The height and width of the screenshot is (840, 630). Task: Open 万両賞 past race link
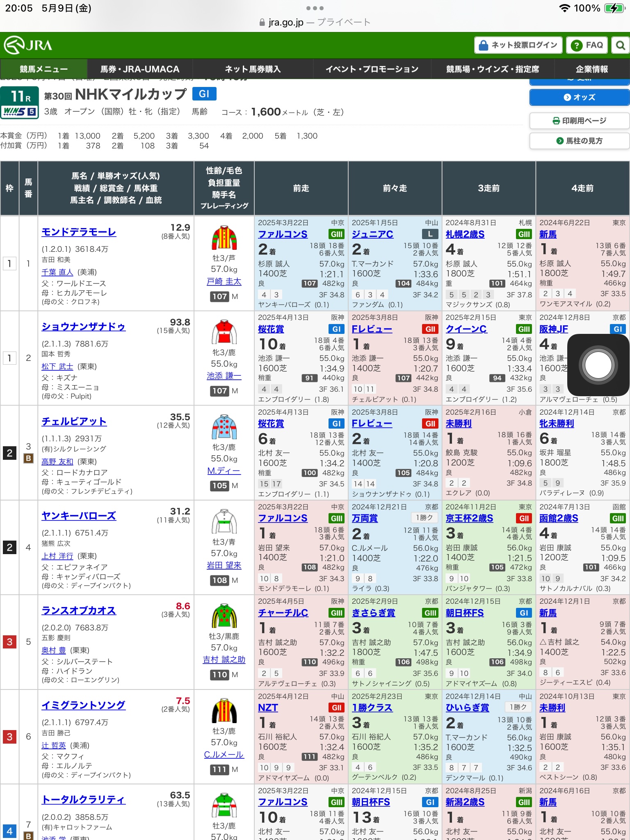click(x=365, y=518)
